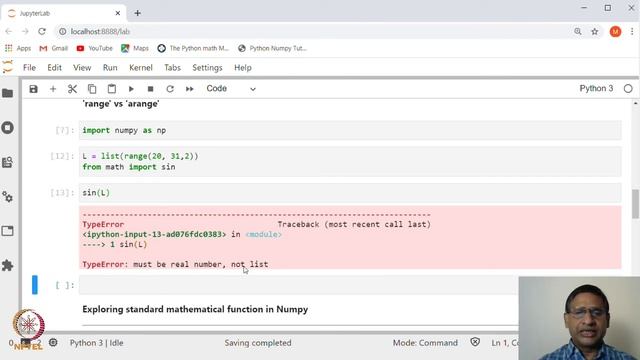The width and height of the screenshot is (640, 360).
Task: Click the TypeError traceback output area
Action: pyautogui.click(x=350, y=238)
